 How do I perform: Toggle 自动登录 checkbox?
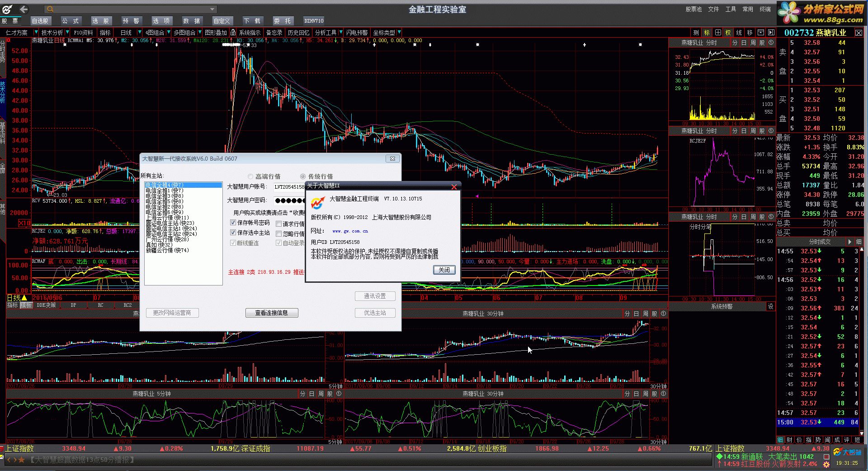tap(279, 243)
